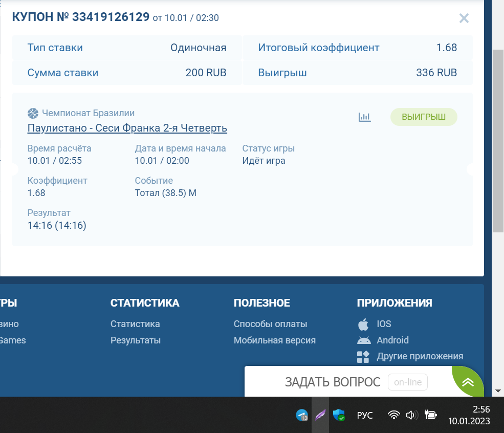Switch input language РУС

point(365,415)
